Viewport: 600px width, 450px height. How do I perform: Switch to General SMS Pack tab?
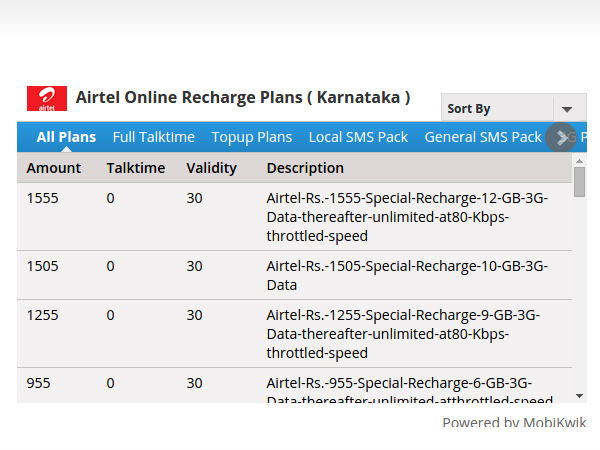click(482, 137)
